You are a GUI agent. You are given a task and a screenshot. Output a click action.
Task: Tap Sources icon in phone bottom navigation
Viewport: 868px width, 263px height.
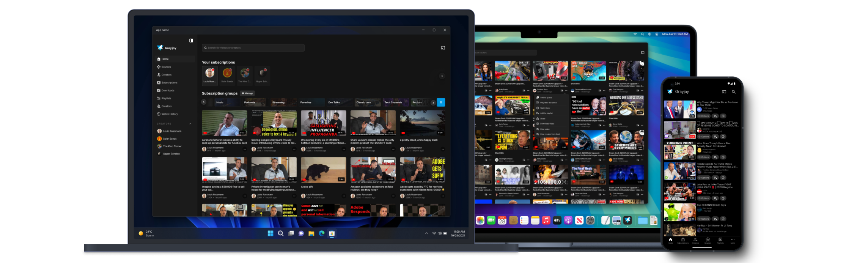click(x=708, y=241)
